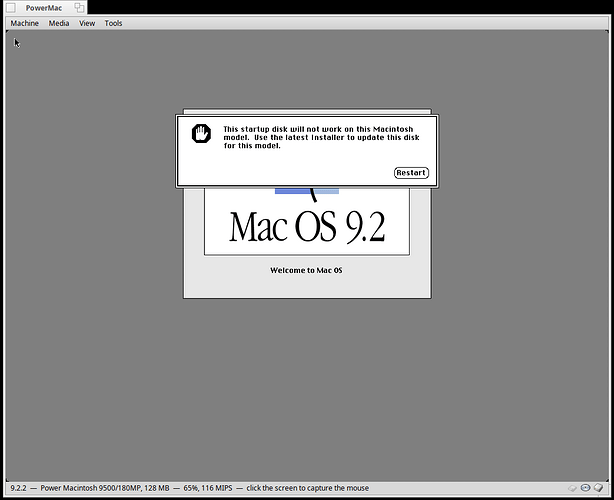Open the Tools menu

click(113, 23)
